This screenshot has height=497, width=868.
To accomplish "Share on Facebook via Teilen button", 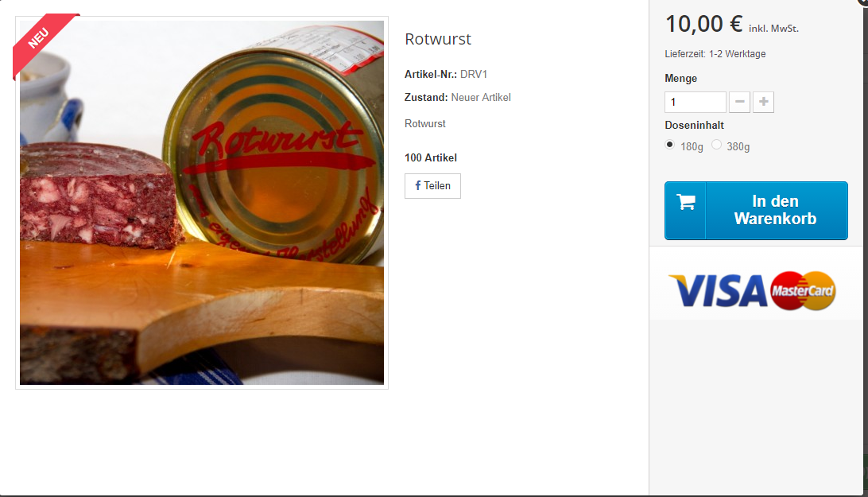I will pyautogui.click(x=432, y=185).
